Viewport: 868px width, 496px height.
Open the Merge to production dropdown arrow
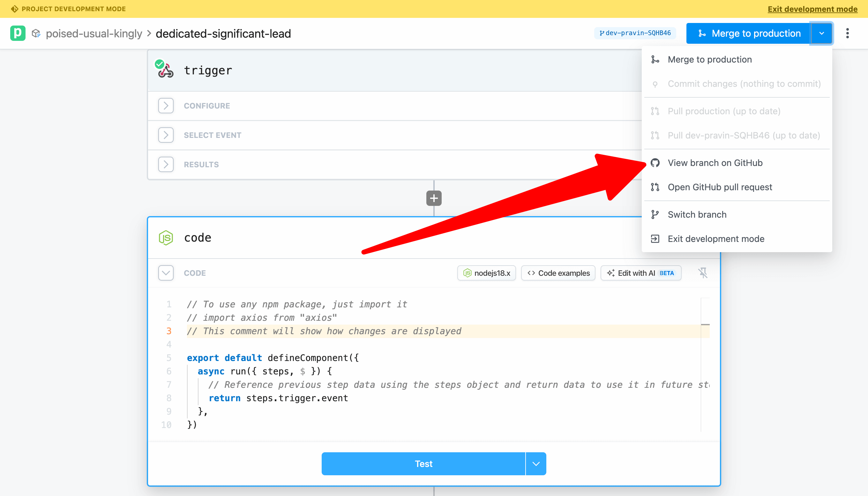coord(822,33)
